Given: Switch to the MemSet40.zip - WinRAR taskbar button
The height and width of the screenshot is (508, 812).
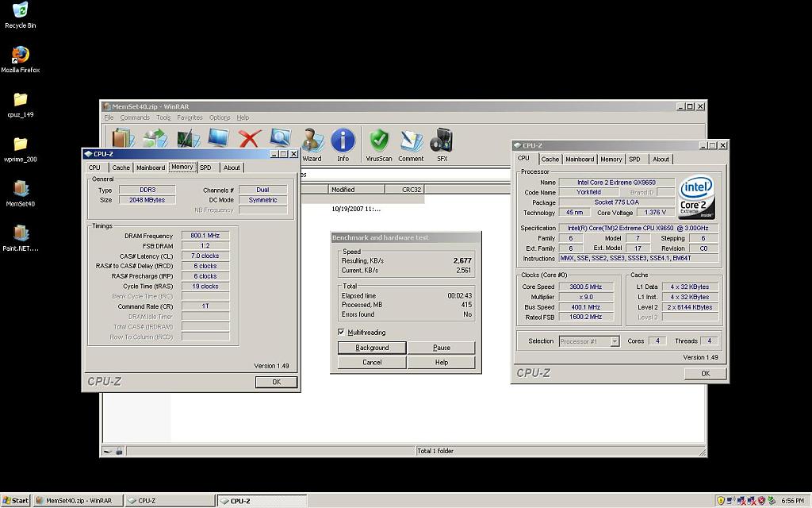Looking at the screenshot, I should point(79,501).
